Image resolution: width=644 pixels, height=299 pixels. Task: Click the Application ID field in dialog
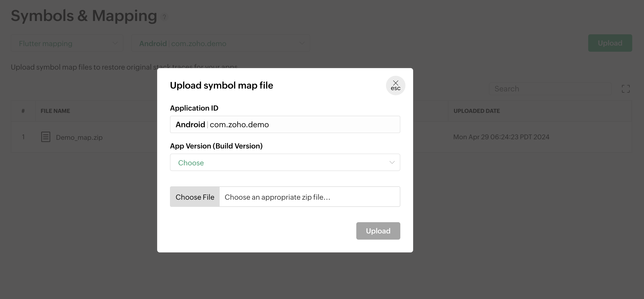pos(285,124)
